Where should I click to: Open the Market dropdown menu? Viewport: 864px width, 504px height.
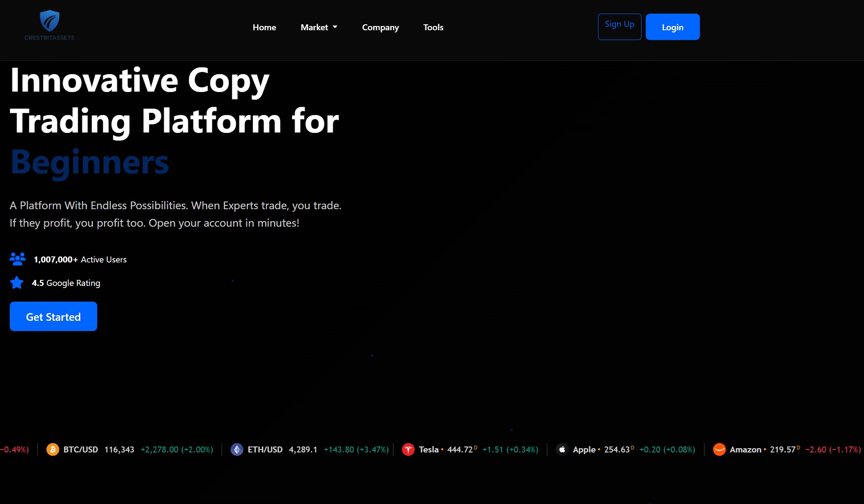pyautogui.click(x=318, y=27)
